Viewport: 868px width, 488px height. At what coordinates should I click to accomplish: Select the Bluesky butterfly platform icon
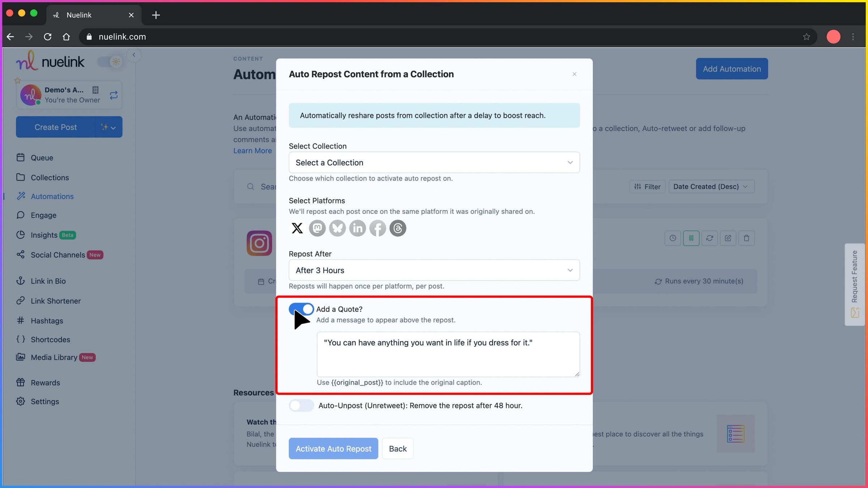[x=337, y=228]
